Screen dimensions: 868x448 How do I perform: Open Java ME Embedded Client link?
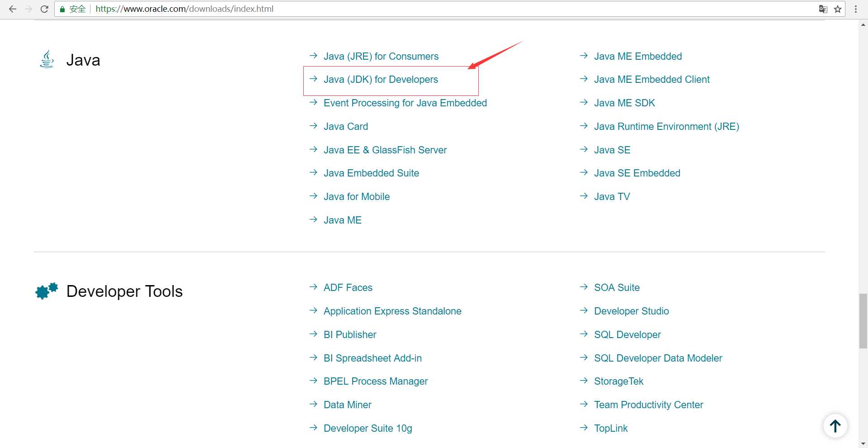(x=652, y=80)
